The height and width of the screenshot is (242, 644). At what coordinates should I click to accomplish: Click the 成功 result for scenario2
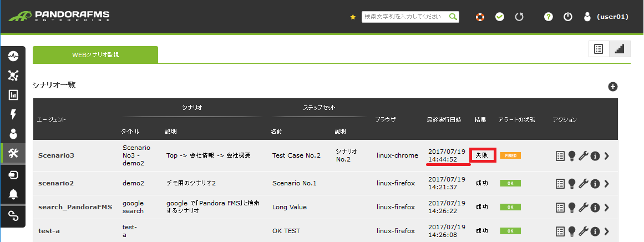[482, 184]
